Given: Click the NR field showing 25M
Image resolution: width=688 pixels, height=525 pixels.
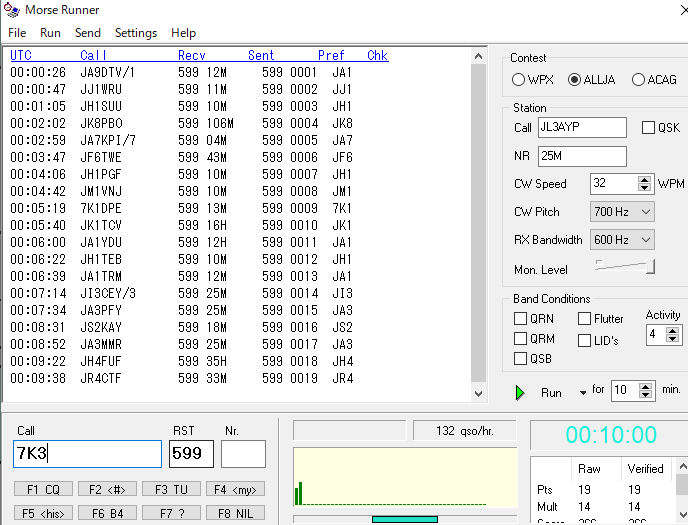Looking at the screenshot, I should tap(582, 156).
